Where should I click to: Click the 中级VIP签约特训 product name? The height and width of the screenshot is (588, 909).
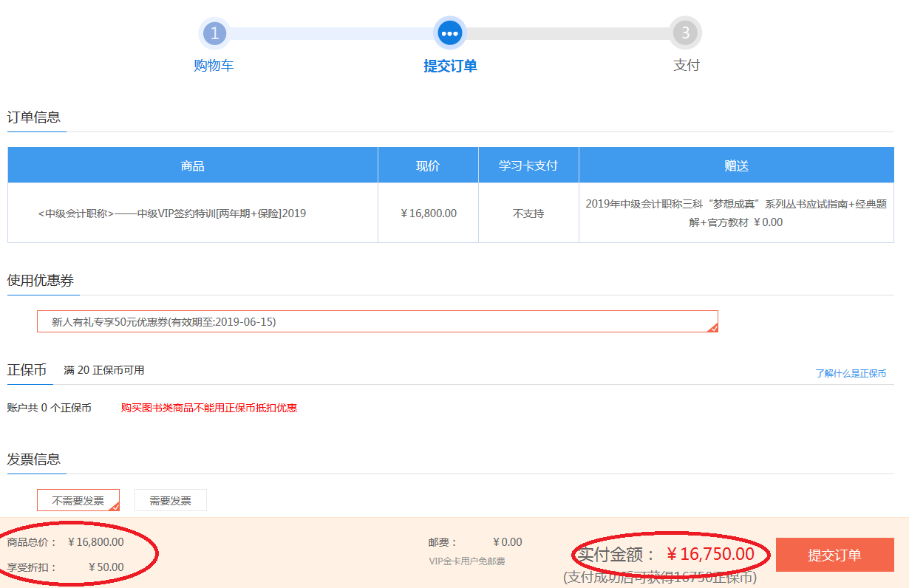coord(171,213)
